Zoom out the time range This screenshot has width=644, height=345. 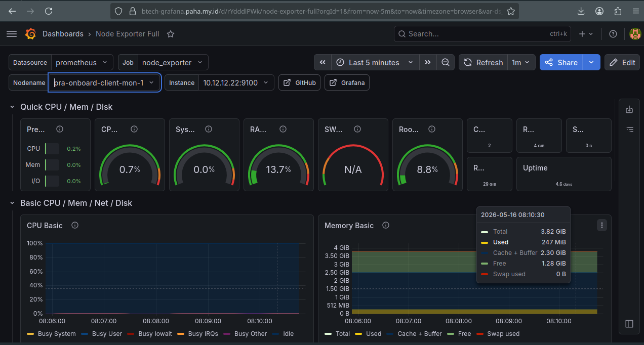pos(446,63)
